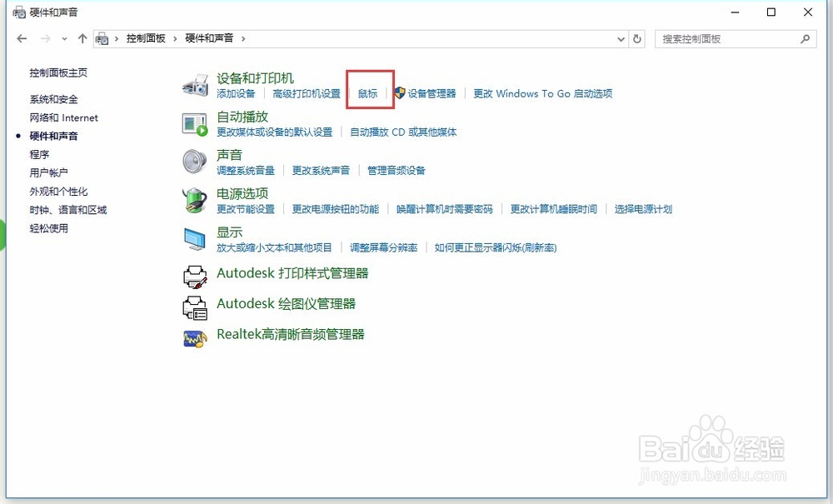Open 鼠标 settings link
Image resolution: width=833 pixels, height=504 pixels.
coord(367,93)
